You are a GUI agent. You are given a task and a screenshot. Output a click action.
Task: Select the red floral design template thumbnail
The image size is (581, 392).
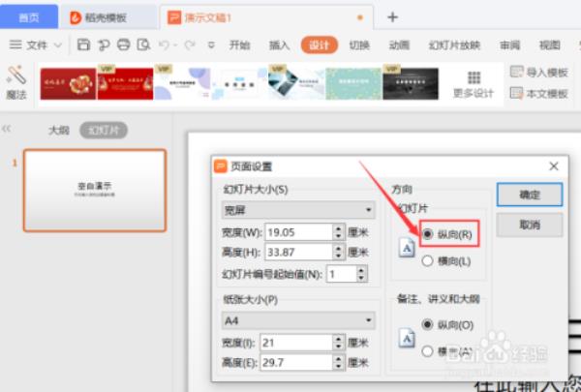pyautogui.click(x=68, y=84)
